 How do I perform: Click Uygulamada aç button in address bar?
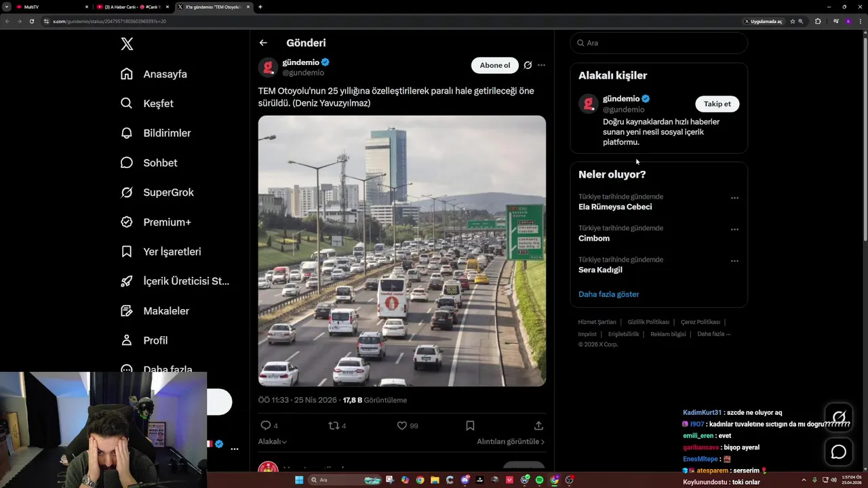[x=764, y=21]
